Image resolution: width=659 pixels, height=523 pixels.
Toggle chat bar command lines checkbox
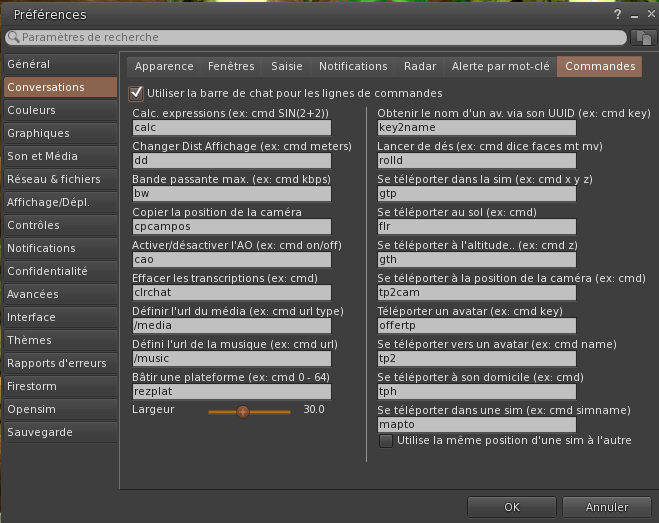pyautogui.click(x=137, y=92)
